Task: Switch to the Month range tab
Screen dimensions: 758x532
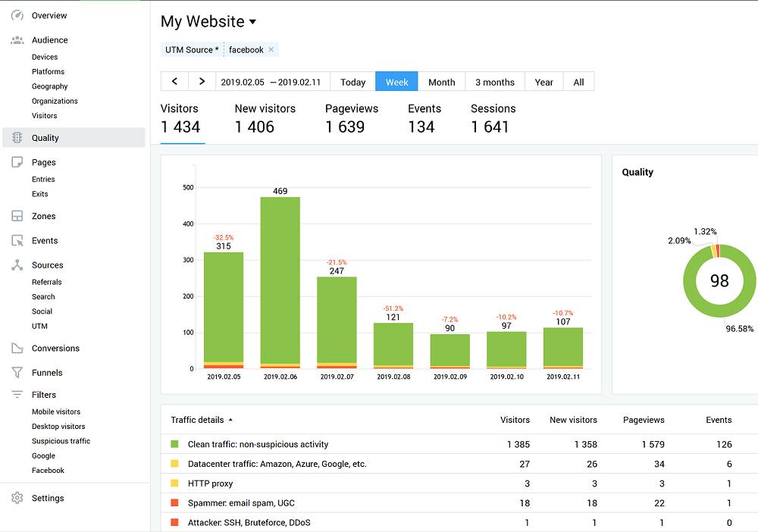Action: [441, 82]
